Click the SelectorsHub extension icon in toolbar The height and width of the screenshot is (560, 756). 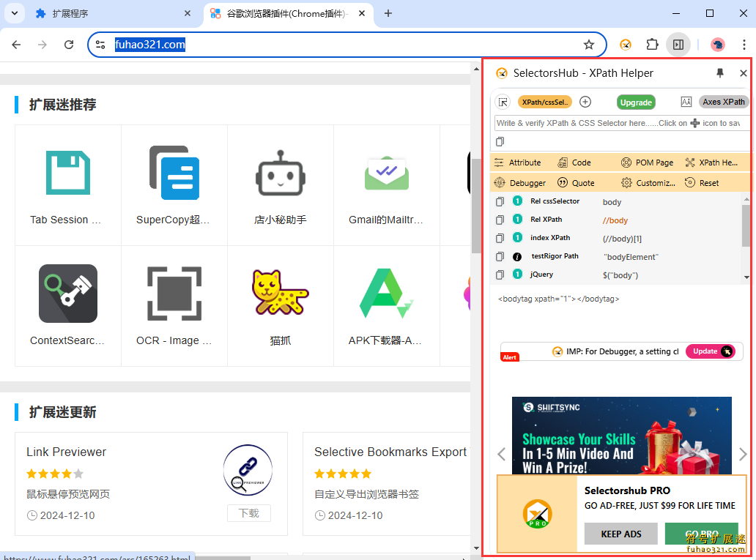(x=626, y=45)
